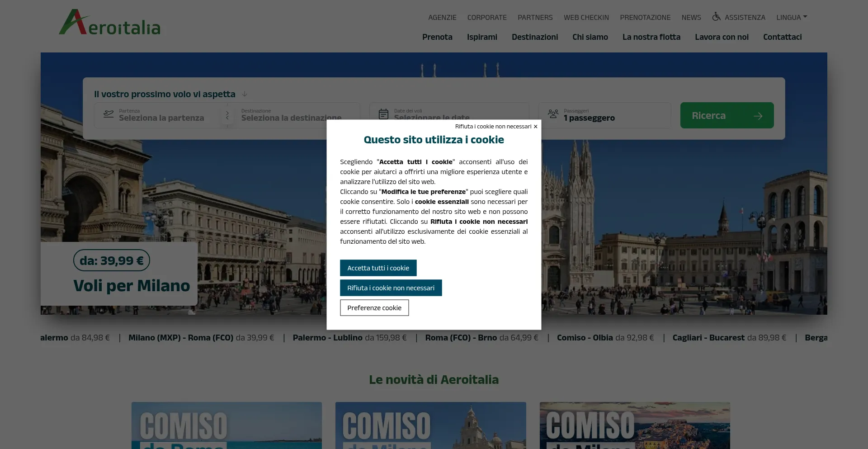
Task: Click the Aeroitalia logo
Action: click(x=110, y=23)
